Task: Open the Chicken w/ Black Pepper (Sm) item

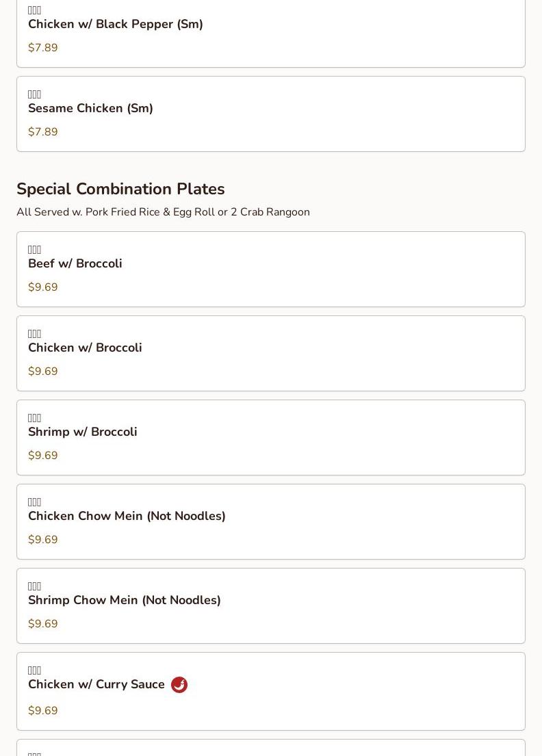Action: [x=116, y=25]
